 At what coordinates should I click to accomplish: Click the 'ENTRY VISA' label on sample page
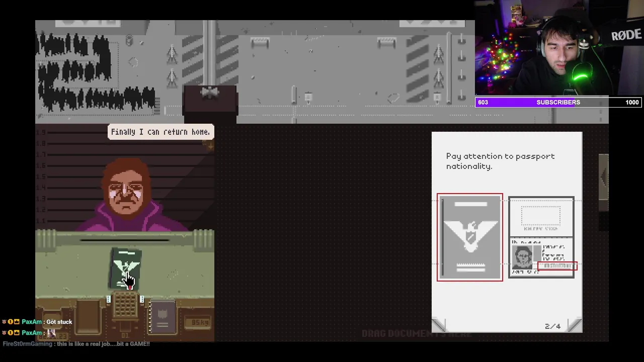tap(541, 229)
